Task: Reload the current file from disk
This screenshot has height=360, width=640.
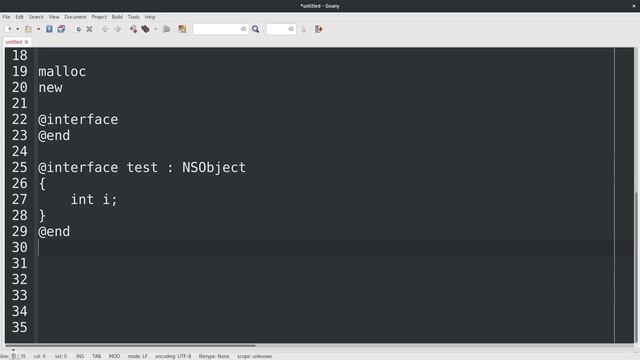Action: 78,29
